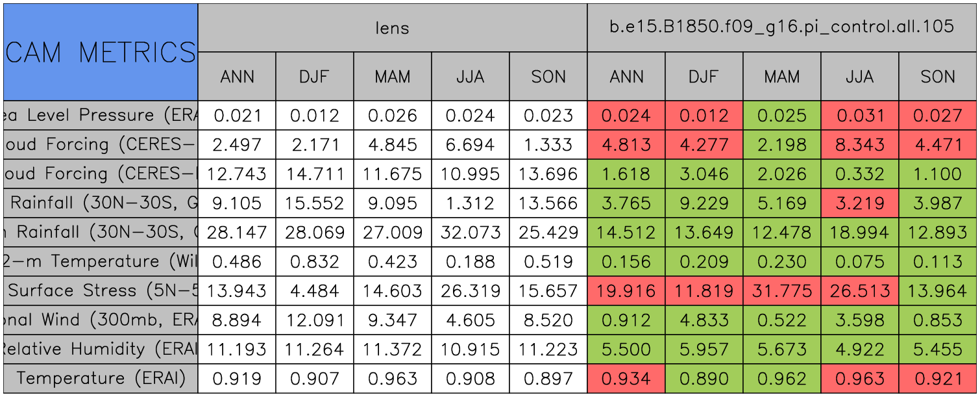Click the JJA column header under lens

point(470,77)
